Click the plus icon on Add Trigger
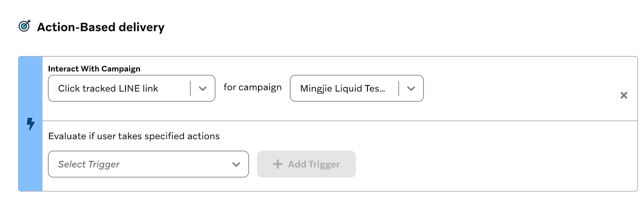Image resolution: width=644 pixels, height=202 pixels. 277,164
